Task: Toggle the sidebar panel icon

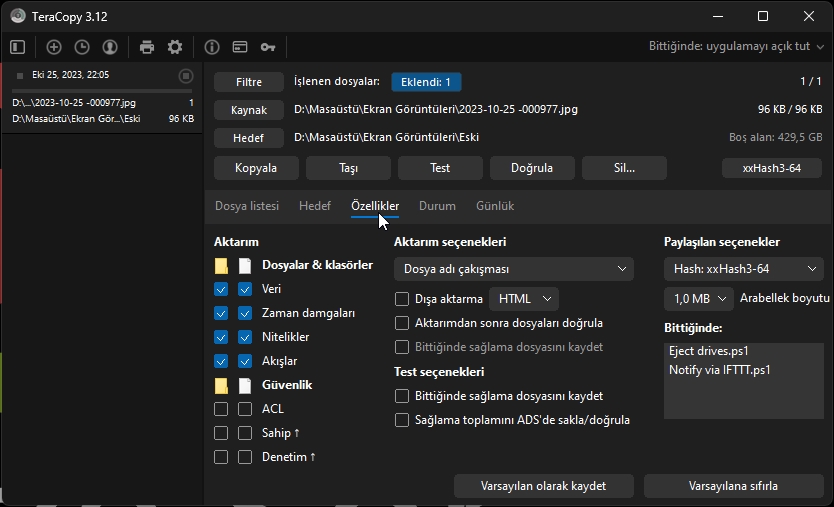Action: pos(18,47)
